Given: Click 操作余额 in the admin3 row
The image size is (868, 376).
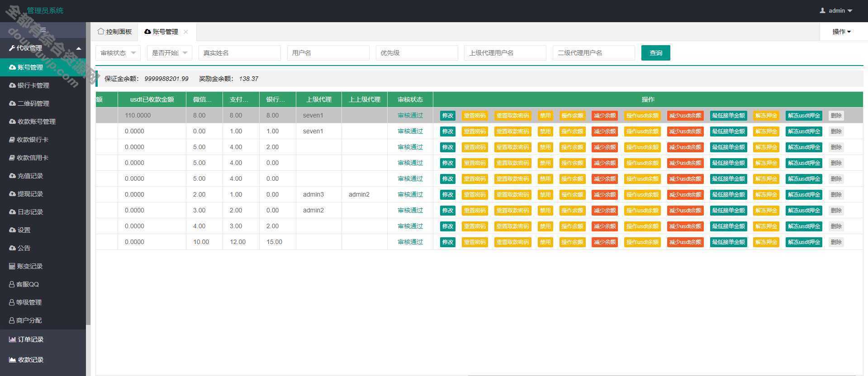Looking at the screenshot, I should pos(572,195).
